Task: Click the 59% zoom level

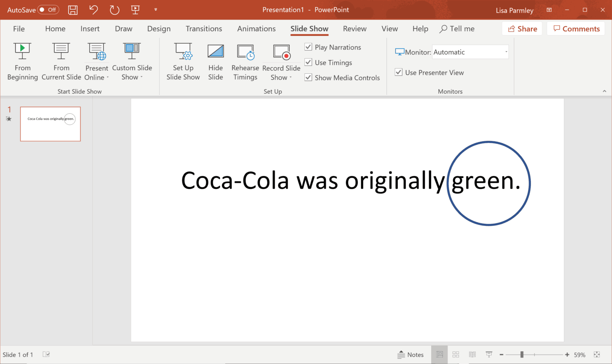Action: (x=579, y=355)
